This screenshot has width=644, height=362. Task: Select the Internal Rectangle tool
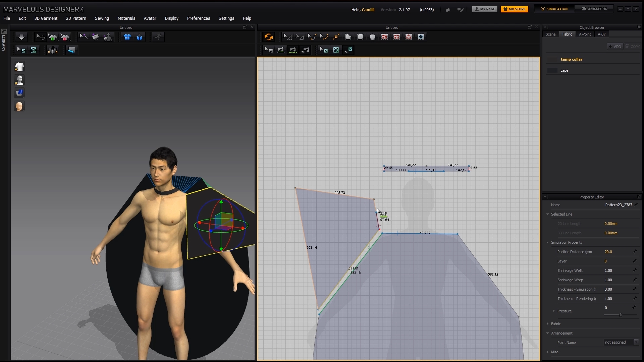click(396, 37)
